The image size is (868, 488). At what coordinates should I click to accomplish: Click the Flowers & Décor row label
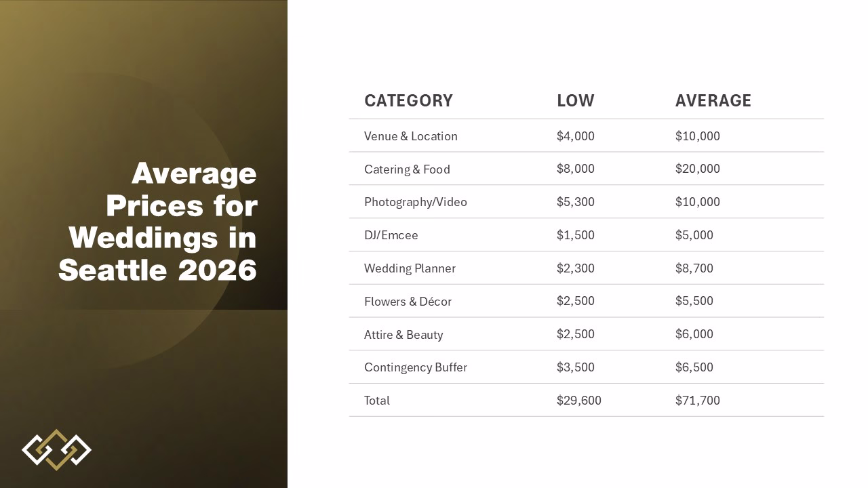[x=408, y=302]
